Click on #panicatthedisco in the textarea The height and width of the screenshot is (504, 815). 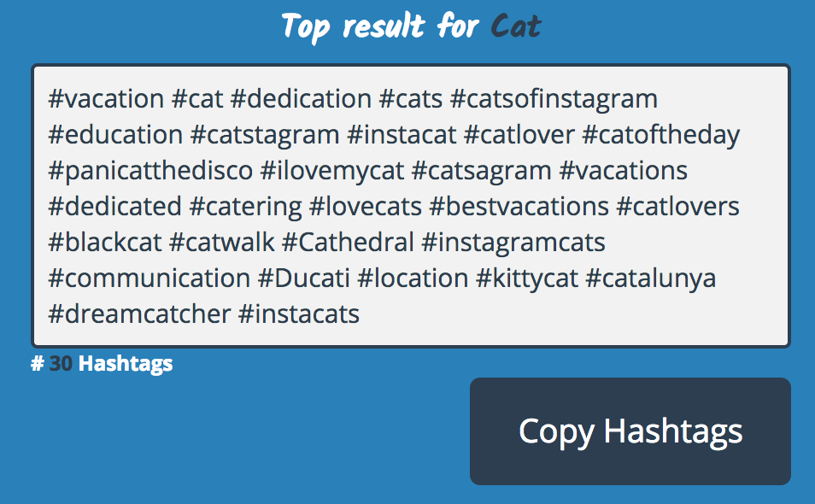coord(150,171)
